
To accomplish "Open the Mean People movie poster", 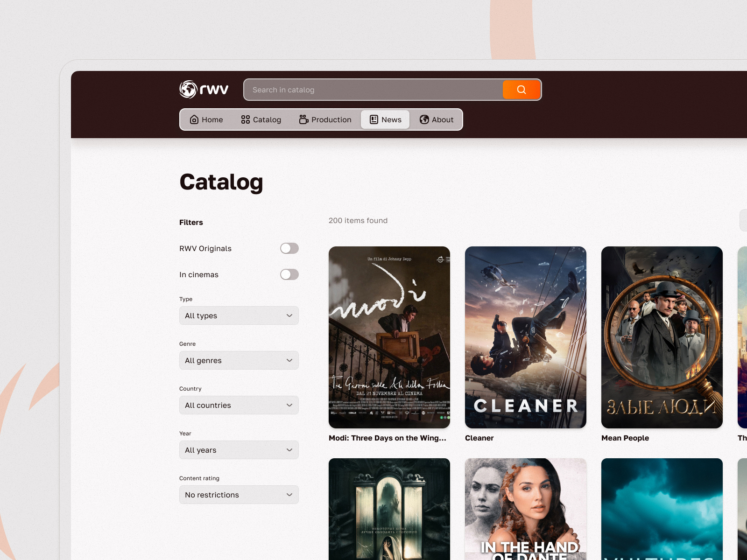I will (x=662, y=337).
